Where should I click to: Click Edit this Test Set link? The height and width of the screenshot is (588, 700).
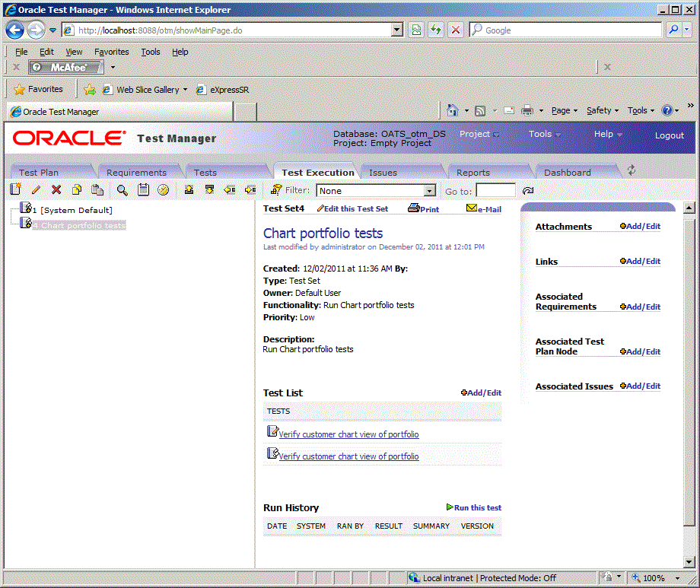352,208
